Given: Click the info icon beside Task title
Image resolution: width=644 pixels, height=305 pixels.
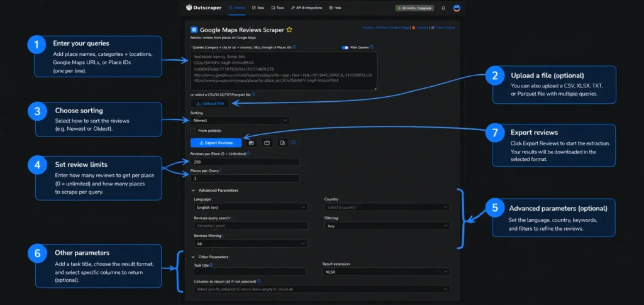Looking at the screenshot, I should point(211,265).
